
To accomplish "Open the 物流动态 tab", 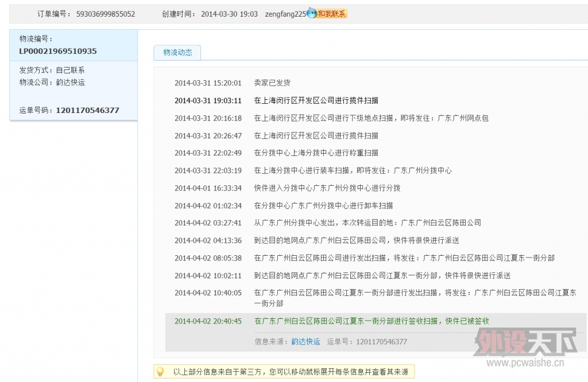I will click(177, 53).
